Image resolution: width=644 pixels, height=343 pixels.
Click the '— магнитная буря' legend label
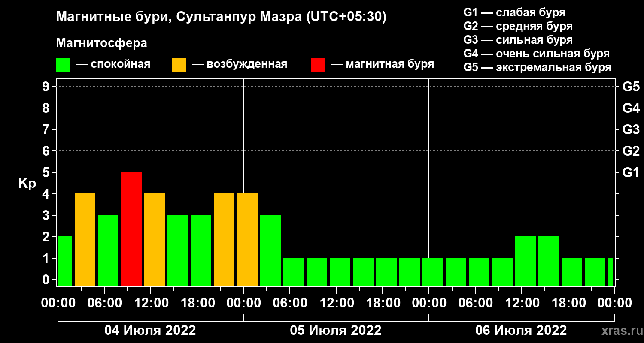click(x=383, y=65)
